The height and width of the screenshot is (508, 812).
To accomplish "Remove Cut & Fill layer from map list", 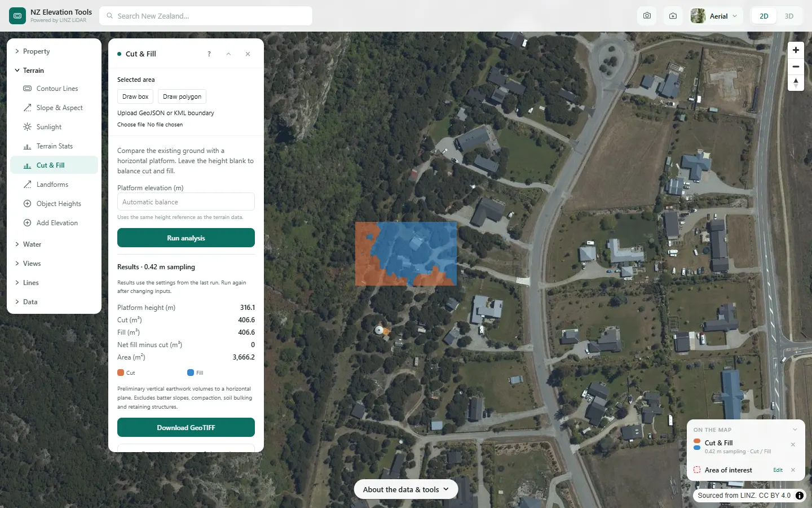I will click(793, 445).
